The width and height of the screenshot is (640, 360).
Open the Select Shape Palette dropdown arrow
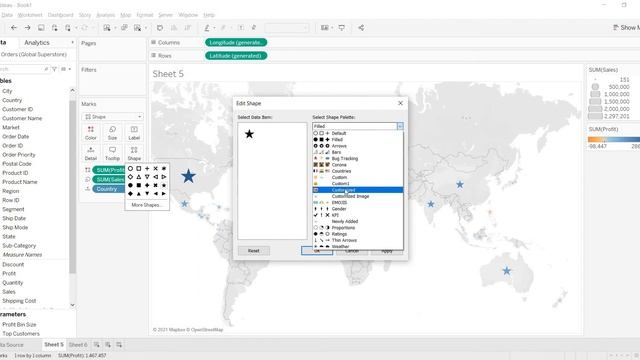tap(400, 127)
